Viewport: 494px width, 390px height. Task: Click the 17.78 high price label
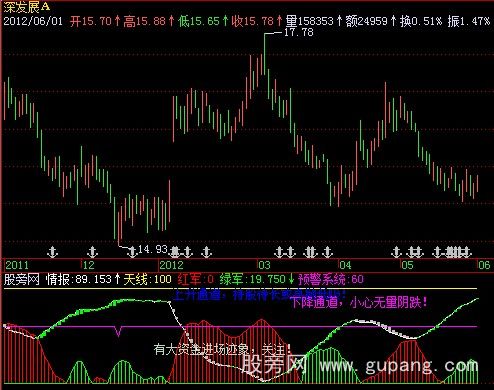point(298,32)
